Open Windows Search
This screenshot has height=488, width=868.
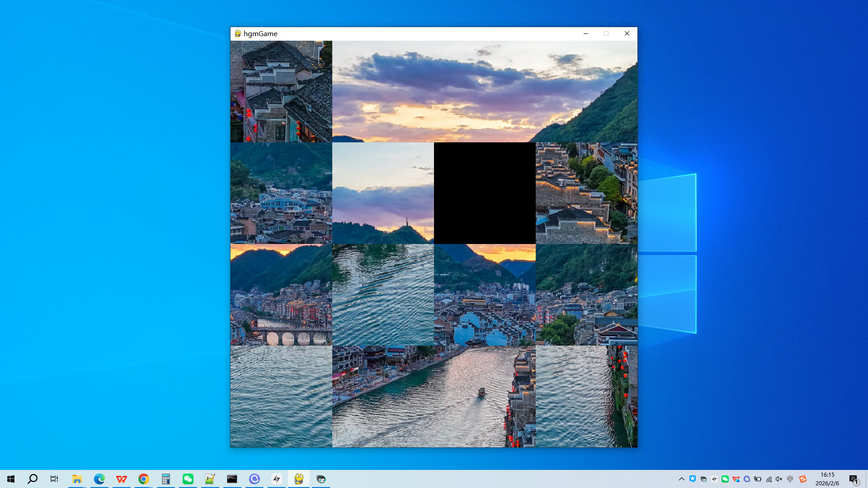point(32,479)
